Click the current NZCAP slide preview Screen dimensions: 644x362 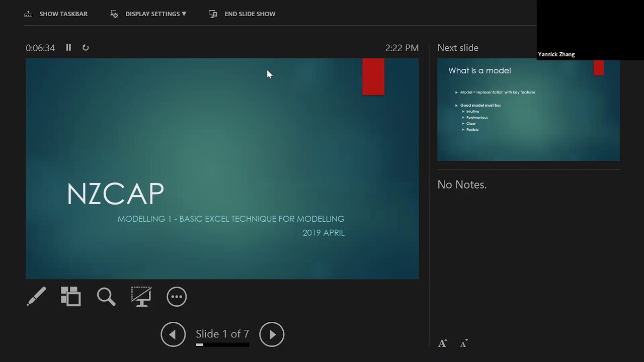(x=222, y=168)
